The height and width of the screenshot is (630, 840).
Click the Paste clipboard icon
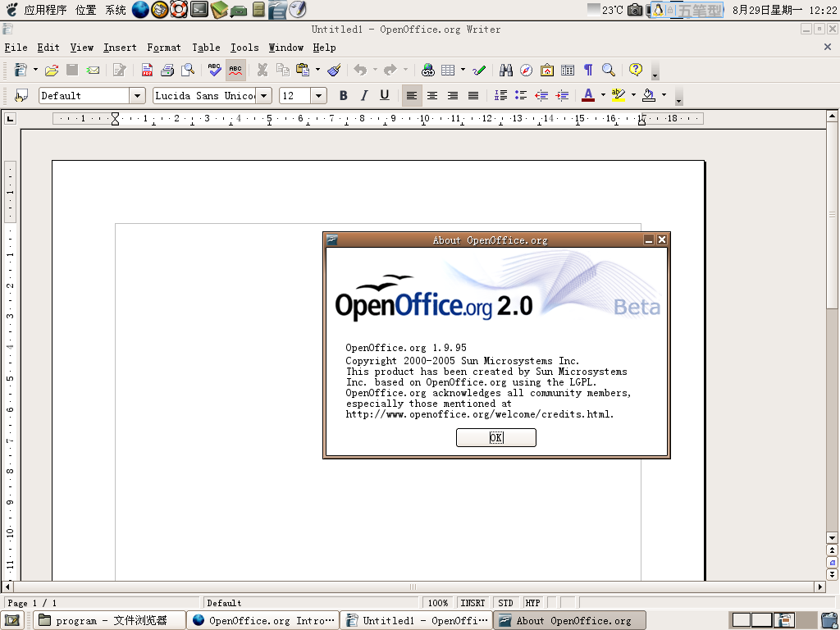(303, 70)
